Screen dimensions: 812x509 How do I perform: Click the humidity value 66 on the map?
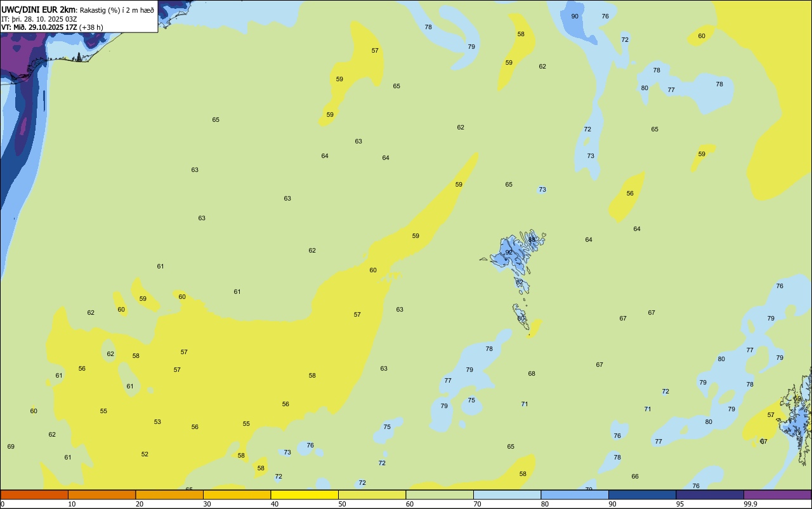pos(635,477)
